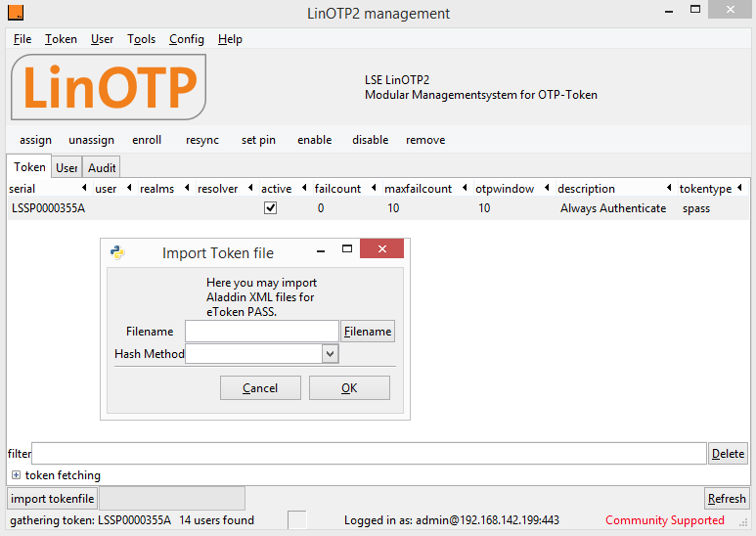Click the description column sort arrow
The width and height of the screenshot is (756, 536).
[669, 188]
